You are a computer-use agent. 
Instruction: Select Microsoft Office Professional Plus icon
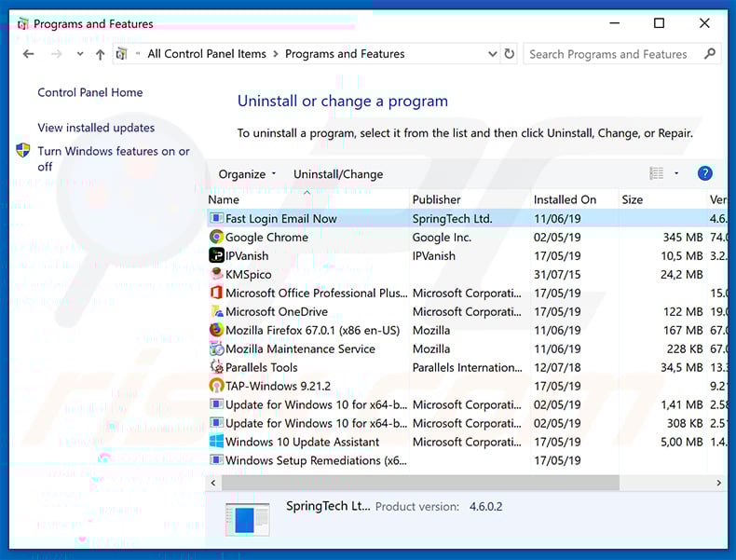pos(216,293)
